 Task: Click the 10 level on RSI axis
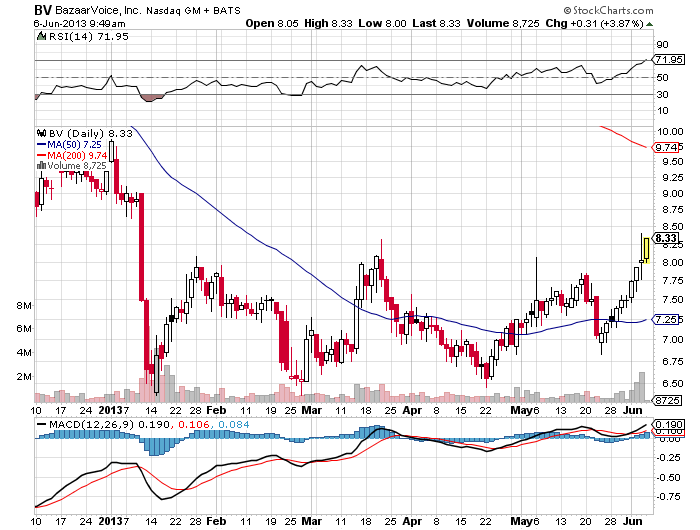click(662, 111)
